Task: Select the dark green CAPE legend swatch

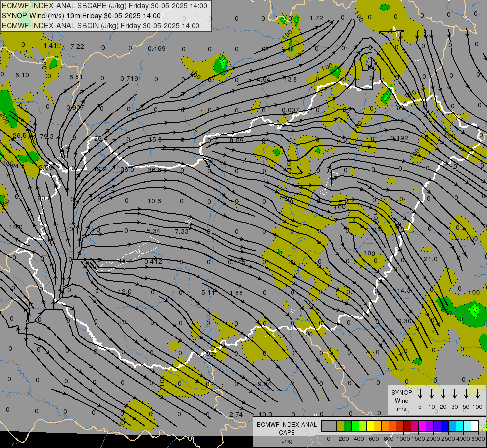Action: coord(348,426)
